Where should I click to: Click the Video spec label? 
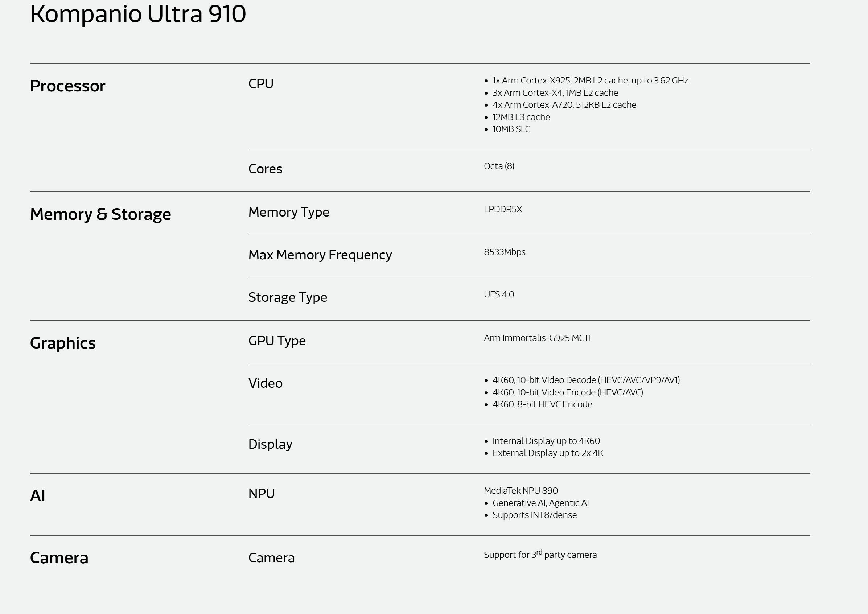[265, 383]
